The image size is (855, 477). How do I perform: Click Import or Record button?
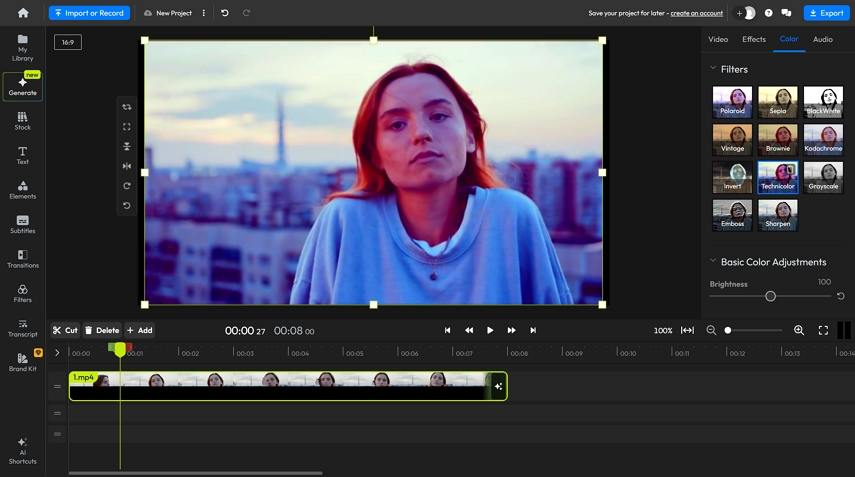(89, 13)
